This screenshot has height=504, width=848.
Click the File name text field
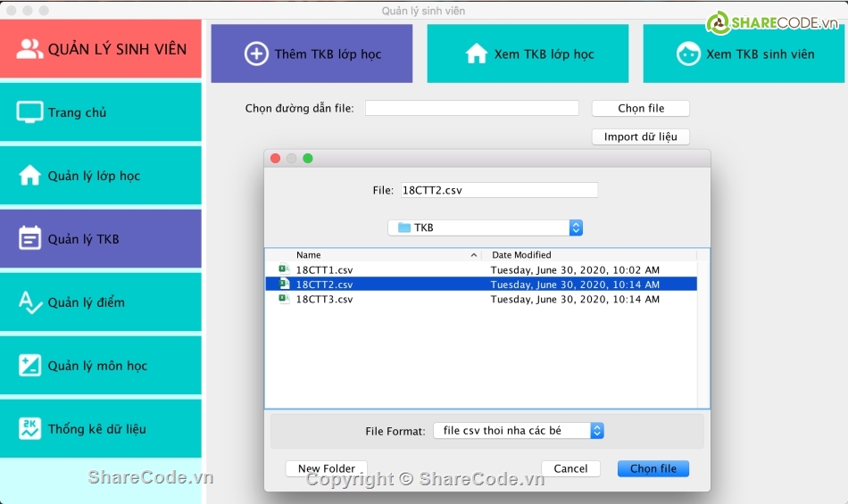(x=498, y=190)
